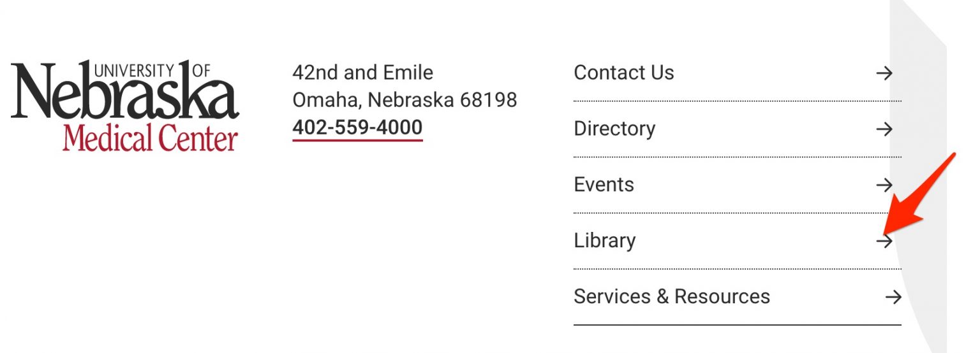Open the Events link text
Image resolution: width=980 pixels, height=353 pixels.
tap(604, 185)
